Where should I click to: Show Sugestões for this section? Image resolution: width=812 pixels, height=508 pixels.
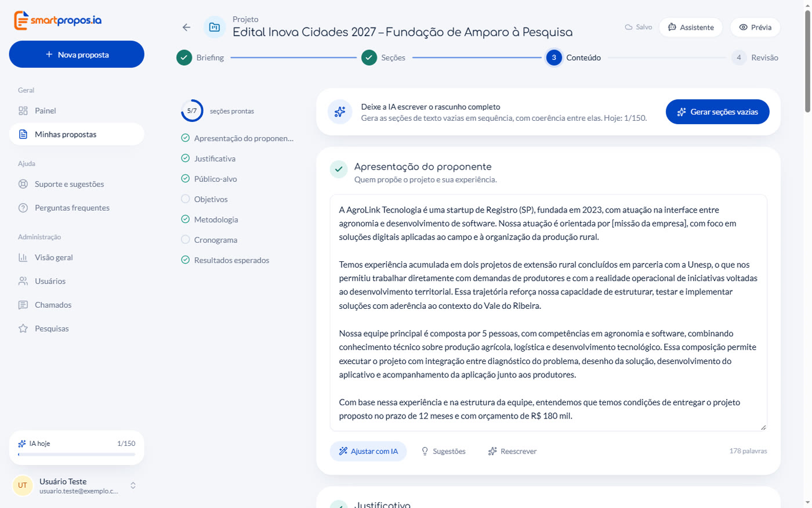coord(443,451)
